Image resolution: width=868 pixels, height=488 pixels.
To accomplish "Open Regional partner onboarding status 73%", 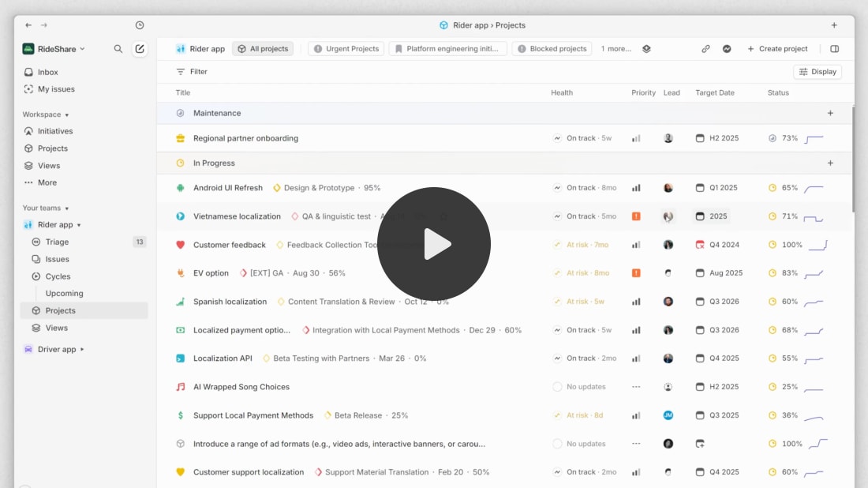I will click(784, 138).
